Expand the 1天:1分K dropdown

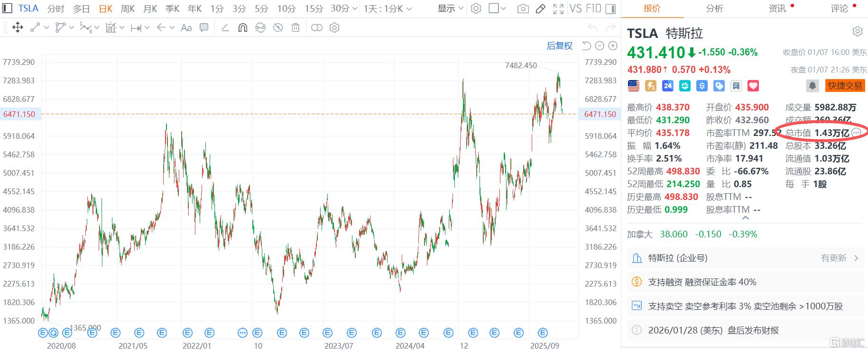[388, 9]
